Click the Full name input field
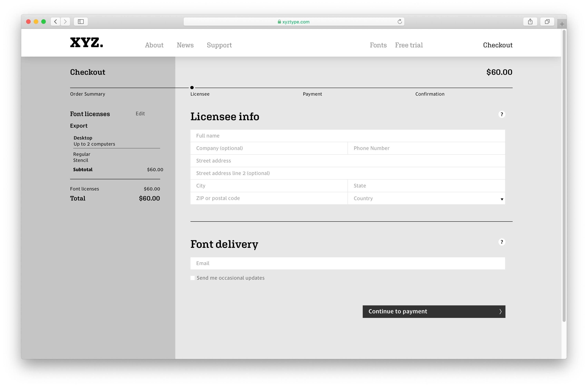Image resolution: width=588 pixels, height=387 pixels. [347, 135]
